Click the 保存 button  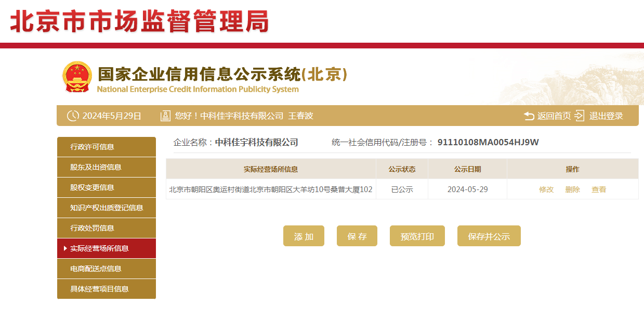(357, 236)
